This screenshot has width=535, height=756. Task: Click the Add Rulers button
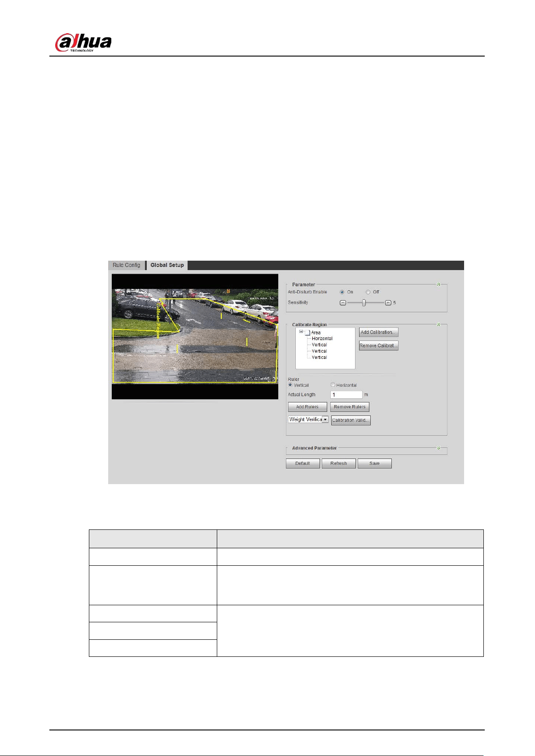click(307, 407)
